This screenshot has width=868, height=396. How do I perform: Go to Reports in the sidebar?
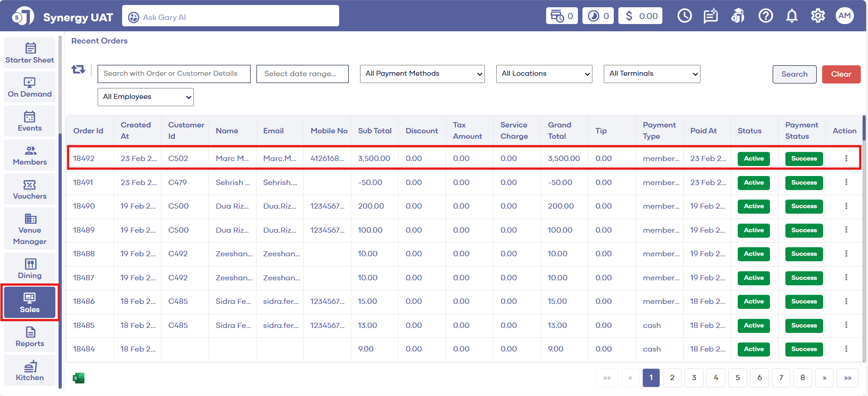(x=30, y=337)
